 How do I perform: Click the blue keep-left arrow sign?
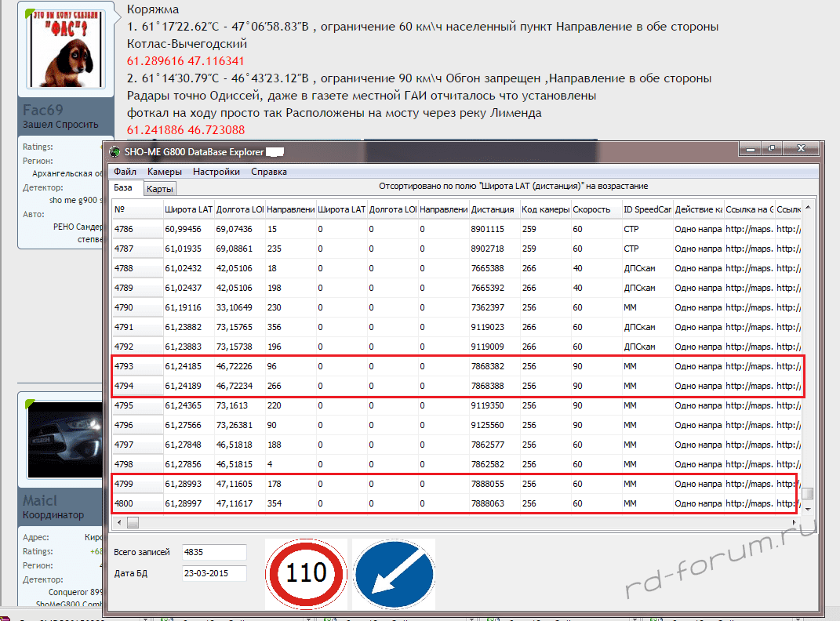point(394,574)
